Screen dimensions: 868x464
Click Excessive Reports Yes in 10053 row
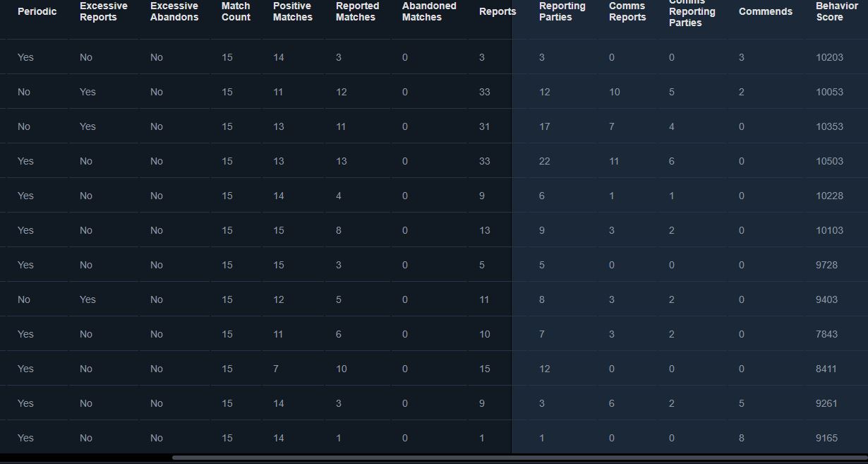[88, 92]
